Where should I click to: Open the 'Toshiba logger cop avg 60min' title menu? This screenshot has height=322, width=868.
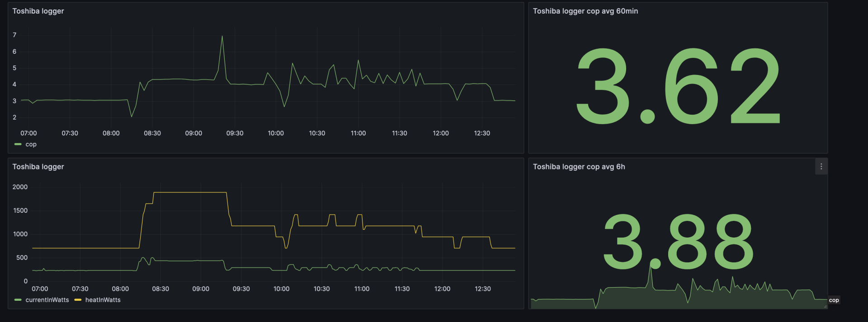click(585, 11)
